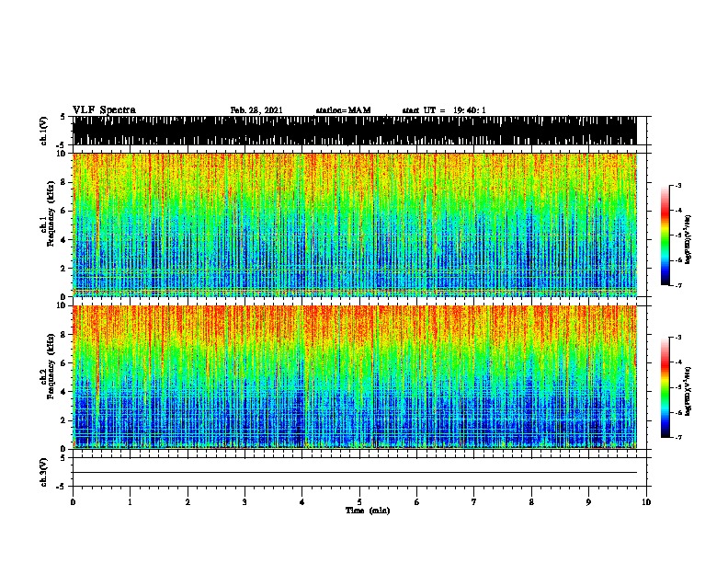Click the 9 tick label on Time axis
728x563 pixels.
click(588, 502)
